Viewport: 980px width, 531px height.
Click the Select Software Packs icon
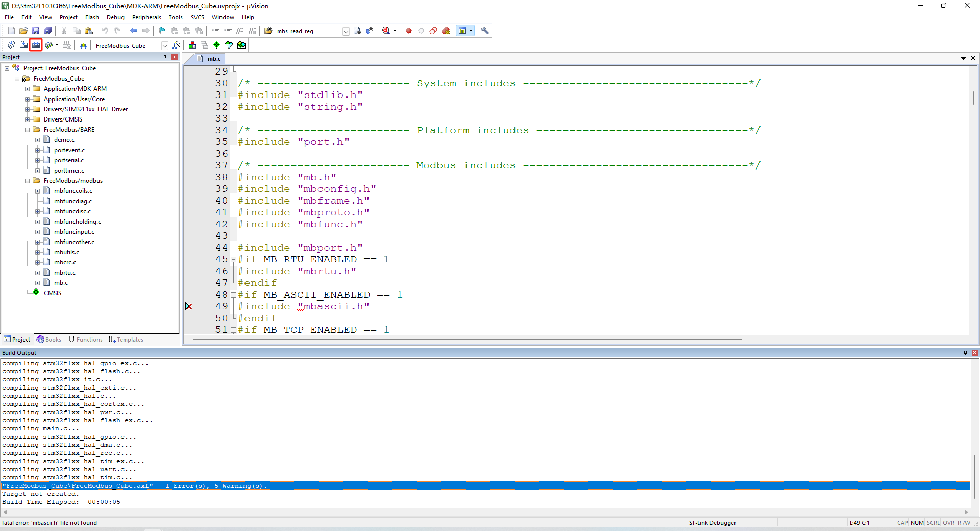[x=229, y=45]
